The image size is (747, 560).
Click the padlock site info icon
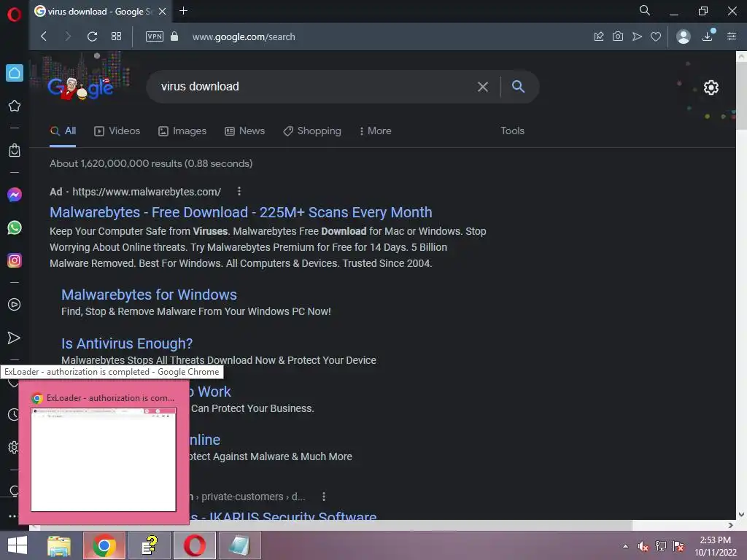point(174,36)
